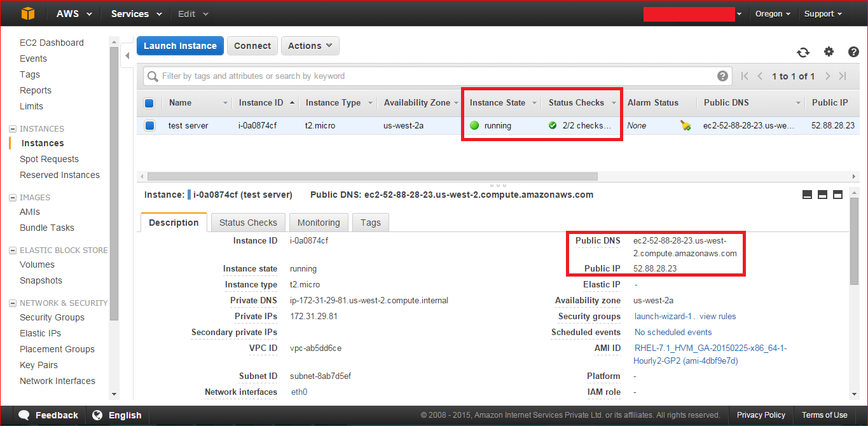Click the orange AWS cube logo
The height and width of the screenshot is (426, 868).
click(27, 13)
